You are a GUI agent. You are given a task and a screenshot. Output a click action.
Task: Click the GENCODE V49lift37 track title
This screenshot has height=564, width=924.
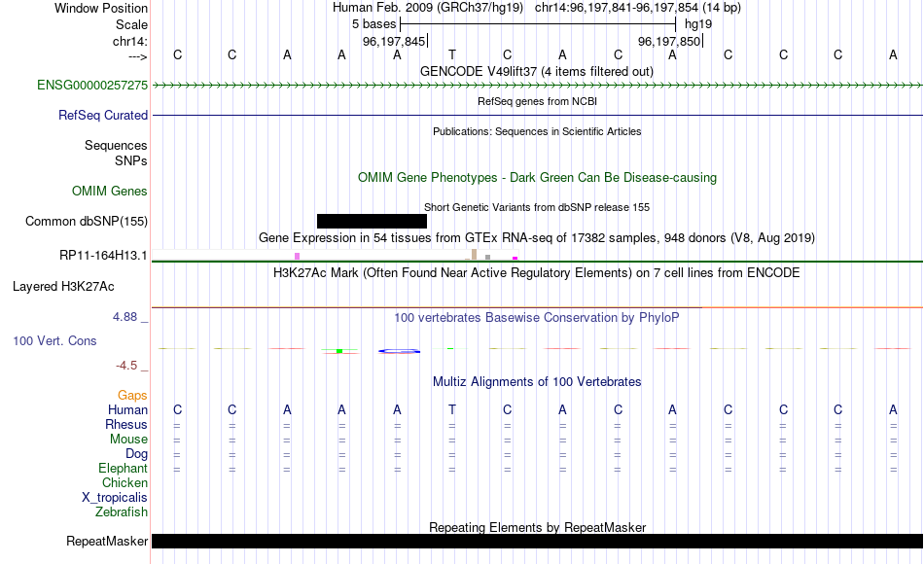pos(537,72)
